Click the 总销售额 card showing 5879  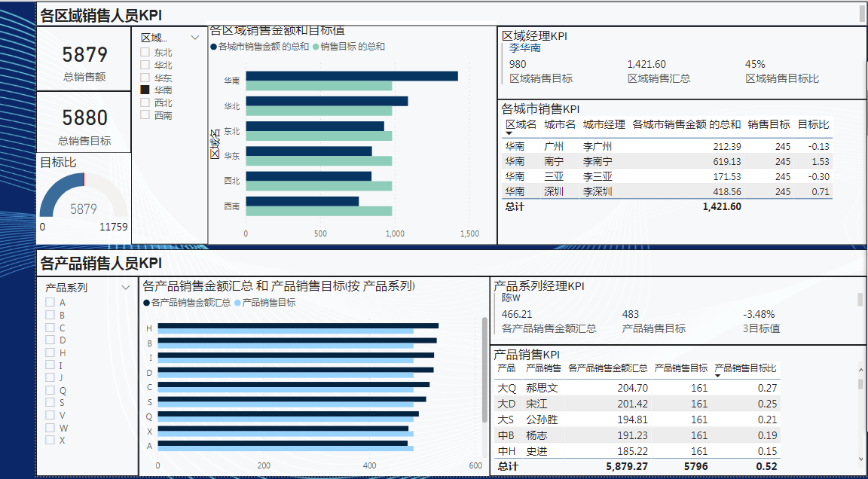pos(84,59)
